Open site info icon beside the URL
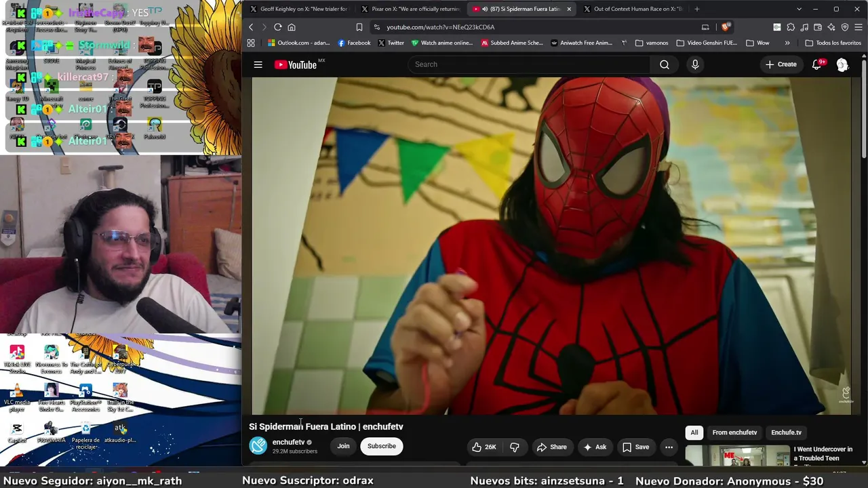 point(377,27)
